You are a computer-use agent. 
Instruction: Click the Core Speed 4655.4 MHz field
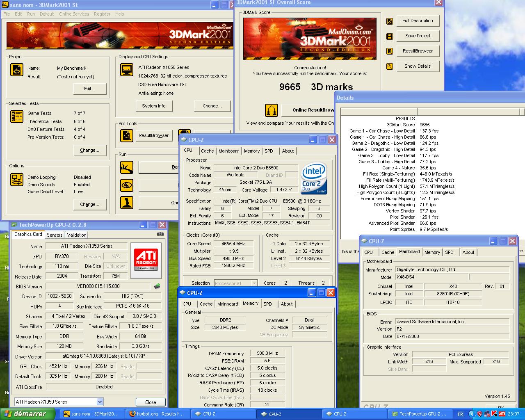pos(233,244)
